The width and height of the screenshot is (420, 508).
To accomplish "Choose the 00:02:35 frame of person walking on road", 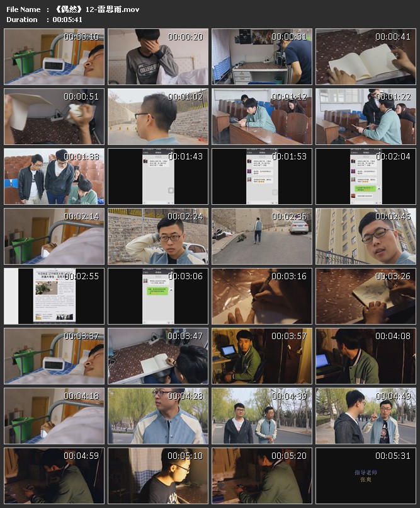I will pos(262,236).
